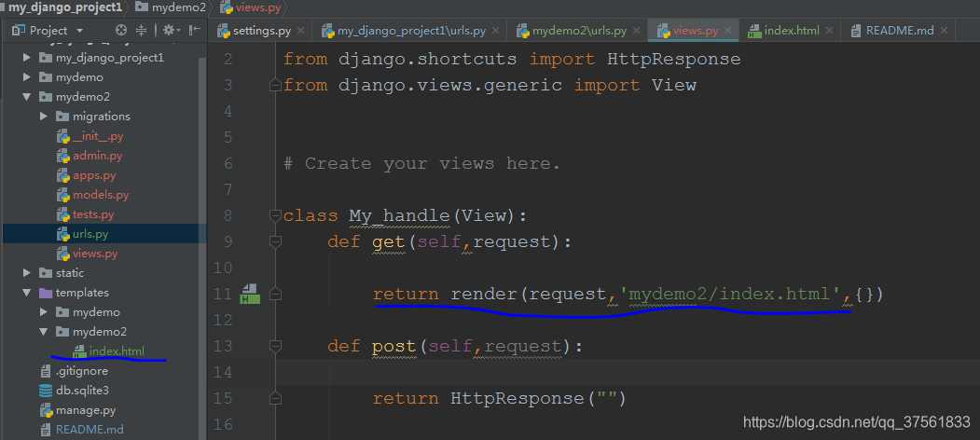Fold the class My_handle block on line 8
The image size is (980, 440).
click(x=274, y=215)
